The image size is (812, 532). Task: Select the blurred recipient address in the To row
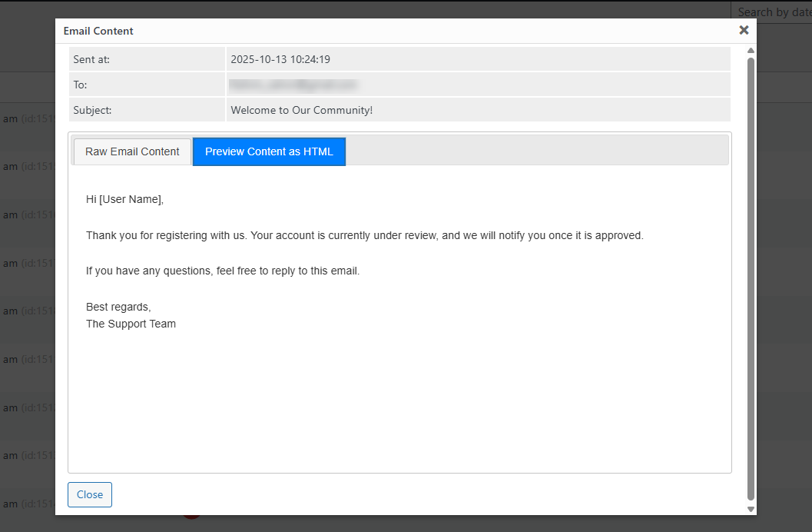[293, 85]
